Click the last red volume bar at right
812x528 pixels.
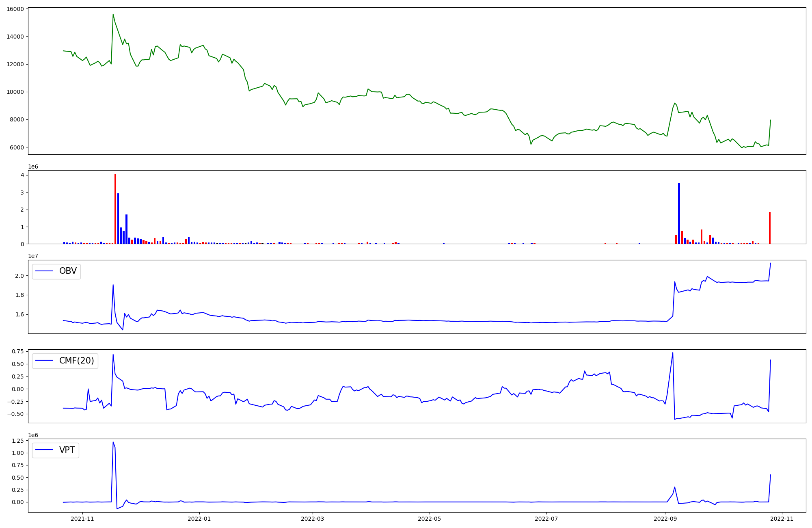[x=769, y=228]
